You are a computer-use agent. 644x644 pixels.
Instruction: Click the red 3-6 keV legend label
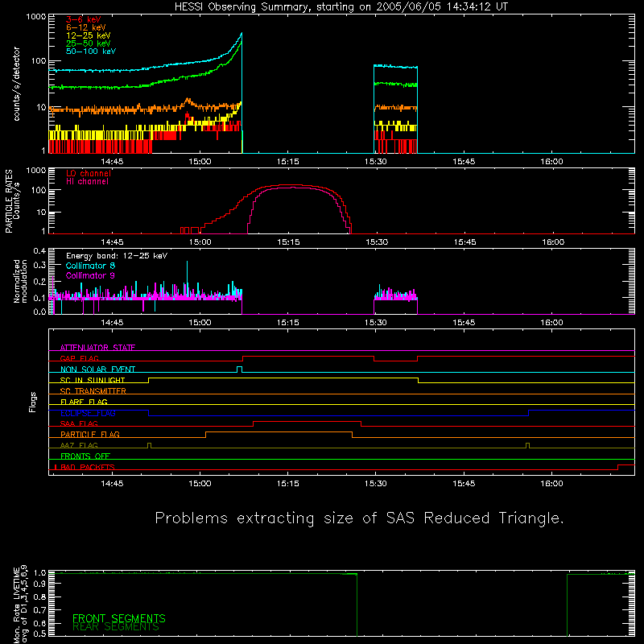tap(84, 19)
